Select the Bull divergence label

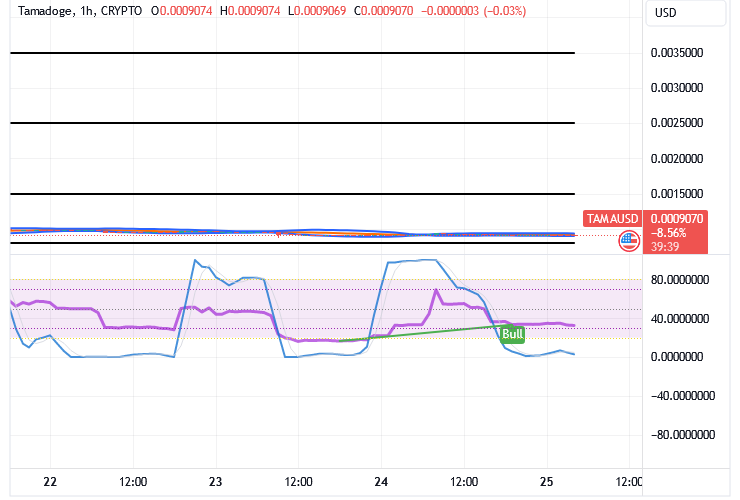pos(513,334)
